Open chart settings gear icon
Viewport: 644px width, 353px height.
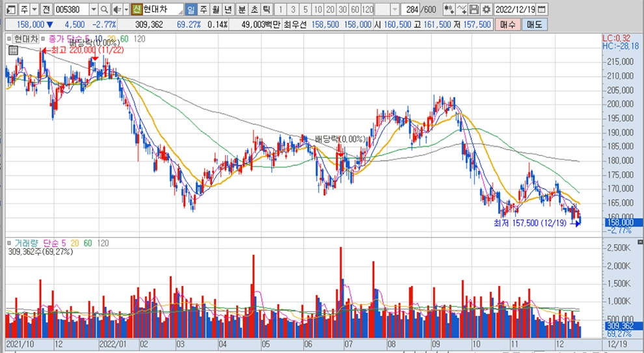[x=486, y=10]
